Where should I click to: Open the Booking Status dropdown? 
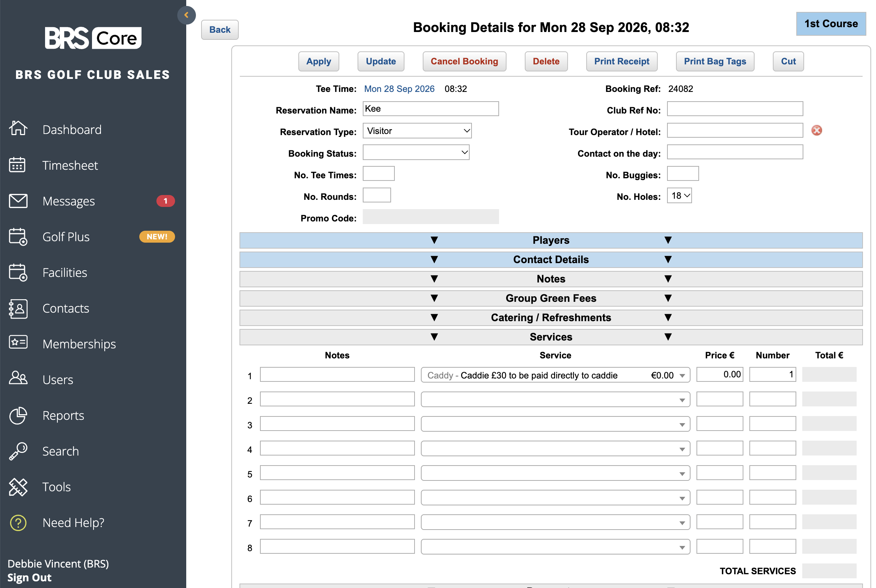pyautogui.click(x=416, y=152)
